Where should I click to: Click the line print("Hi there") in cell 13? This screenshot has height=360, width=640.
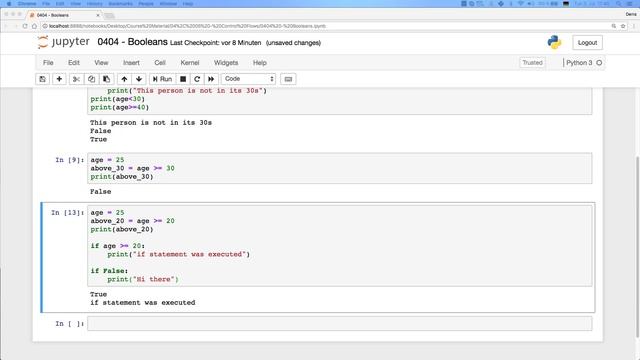(x=143, y=280)
